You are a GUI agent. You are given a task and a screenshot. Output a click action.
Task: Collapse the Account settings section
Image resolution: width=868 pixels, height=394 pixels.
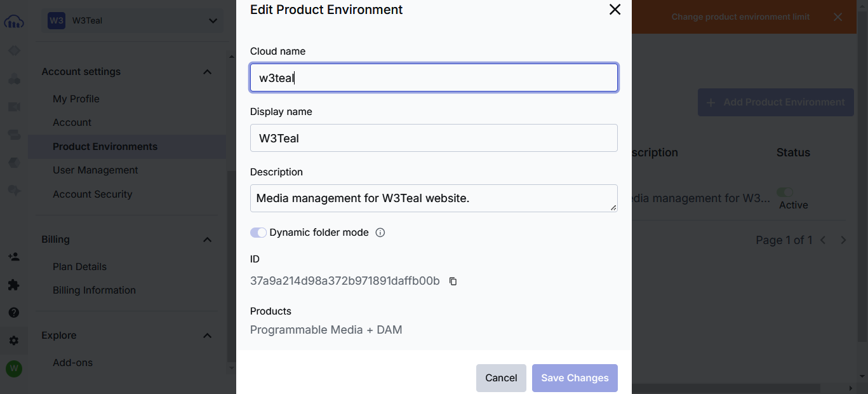(x=207, y=72)
